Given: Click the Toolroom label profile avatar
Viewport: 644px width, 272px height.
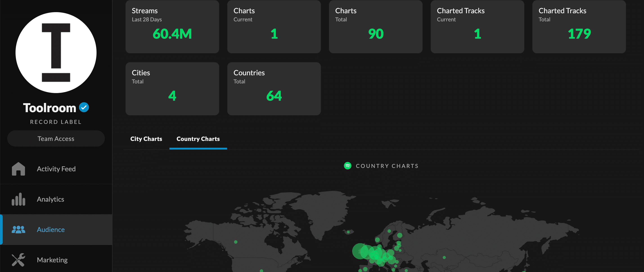Looking at the screenshot, I should 56,52.
